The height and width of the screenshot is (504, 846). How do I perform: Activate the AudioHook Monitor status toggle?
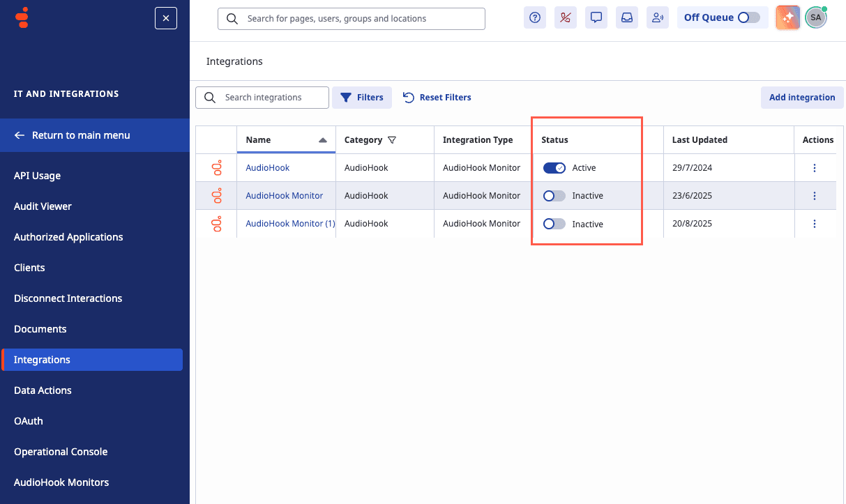[x=554, y=196]
